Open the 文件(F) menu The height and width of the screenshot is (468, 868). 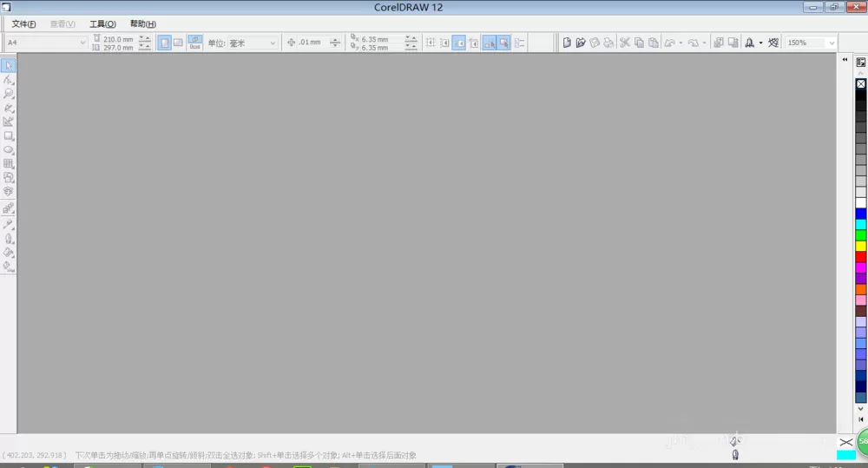click(x=23, y=23)
